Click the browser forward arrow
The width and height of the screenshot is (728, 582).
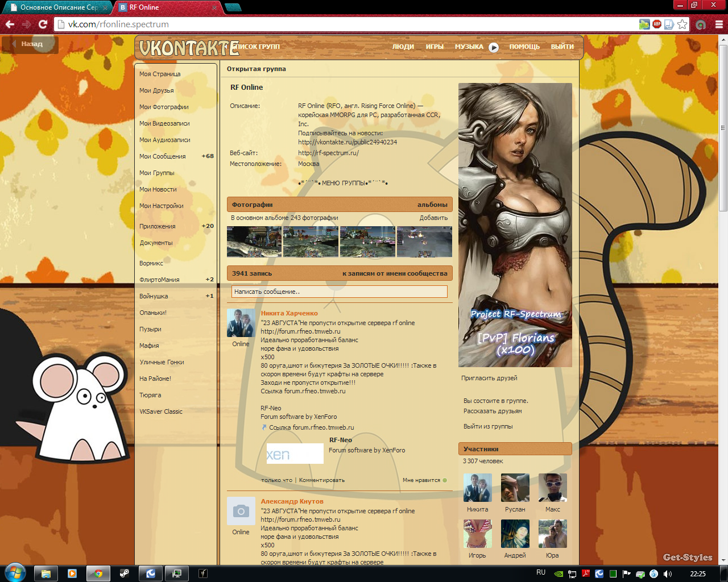click(x=26, y=24)
